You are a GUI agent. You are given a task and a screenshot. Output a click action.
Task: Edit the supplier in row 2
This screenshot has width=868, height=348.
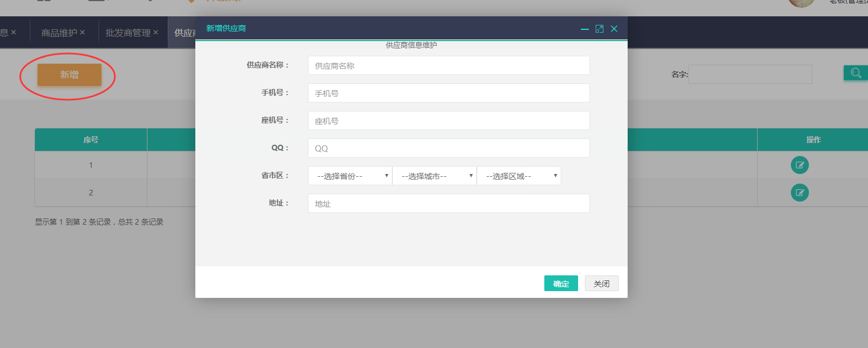(799, 193)
